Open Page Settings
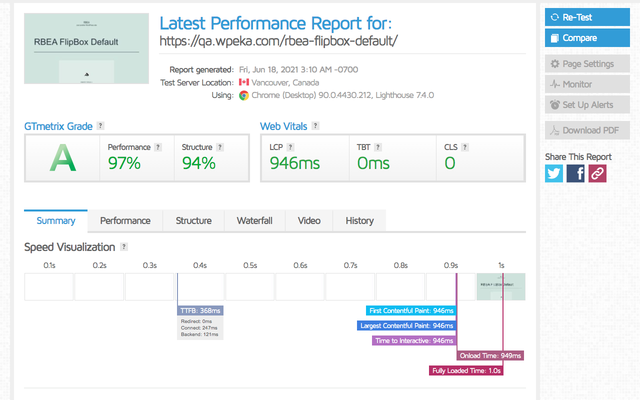 [587, 64]
